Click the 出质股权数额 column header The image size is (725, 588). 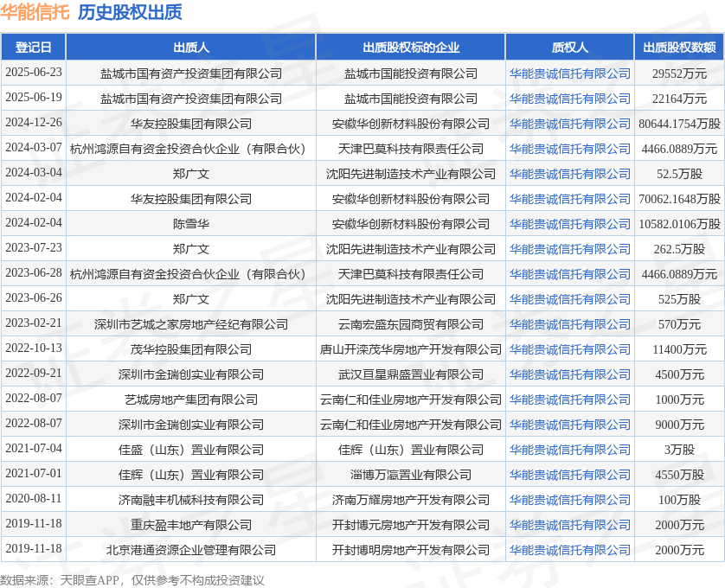[x=679, y=48]
